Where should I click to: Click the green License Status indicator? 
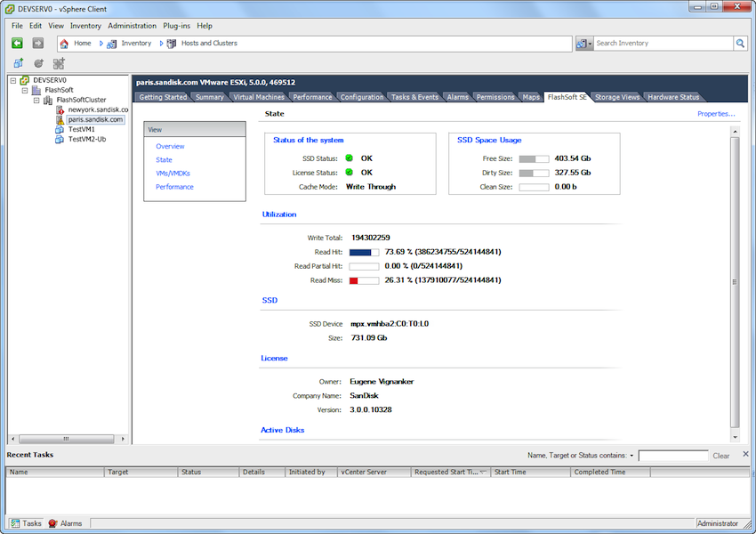[x=349, y=172]
